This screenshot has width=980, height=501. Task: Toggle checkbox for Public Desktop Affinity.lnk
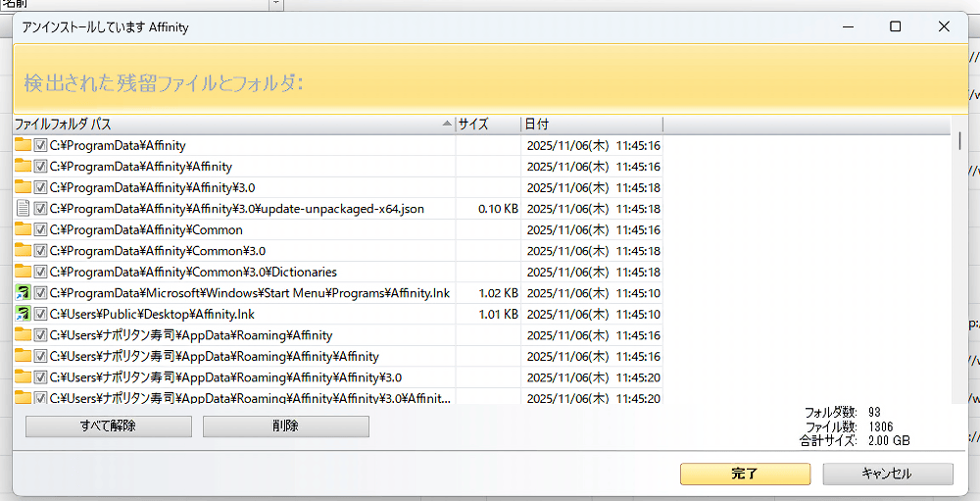(41, 315)
